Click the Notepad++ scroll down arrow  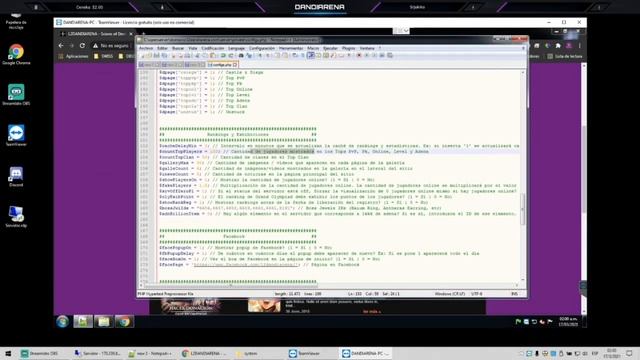pyautogui.click(x=522, y=280)
